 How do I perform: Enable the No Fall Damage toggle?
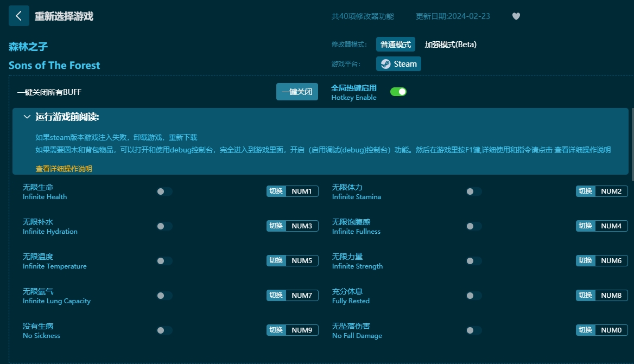coord(474,330)
